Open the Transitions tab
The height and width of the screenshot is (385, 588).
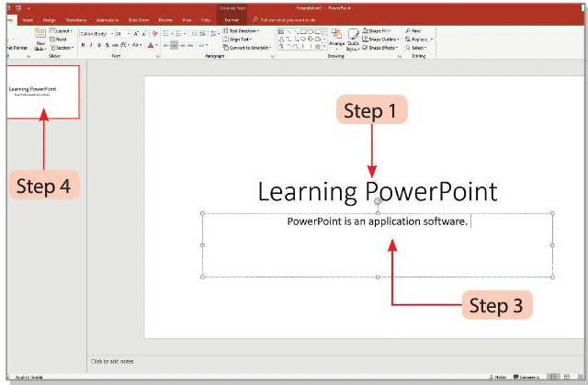click(76, 20)
